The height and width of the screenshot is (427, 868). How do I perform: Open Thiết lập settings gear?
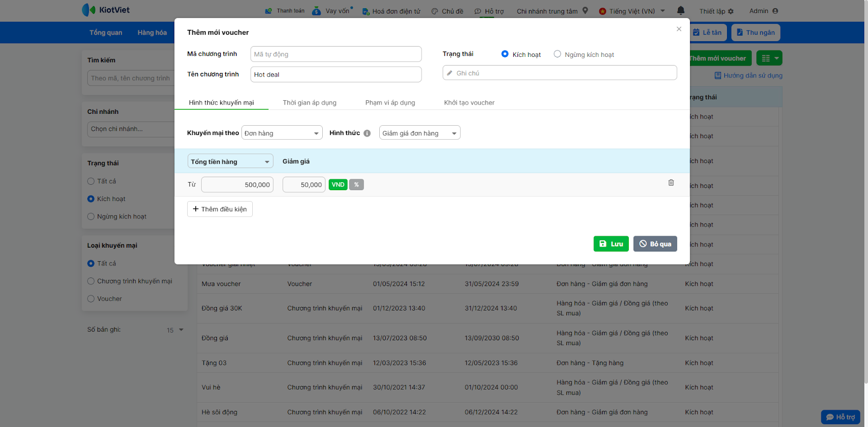tap(731, 11)
